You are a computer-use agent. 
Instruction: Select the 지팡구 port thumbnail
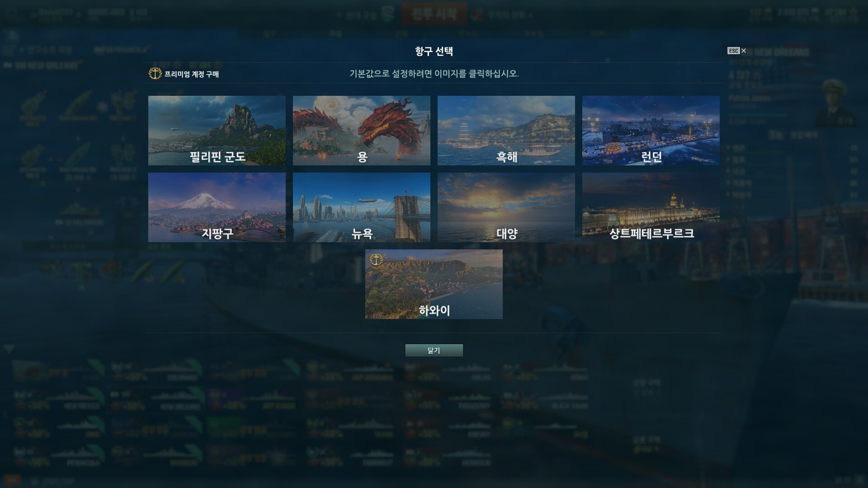click(217, 207)
